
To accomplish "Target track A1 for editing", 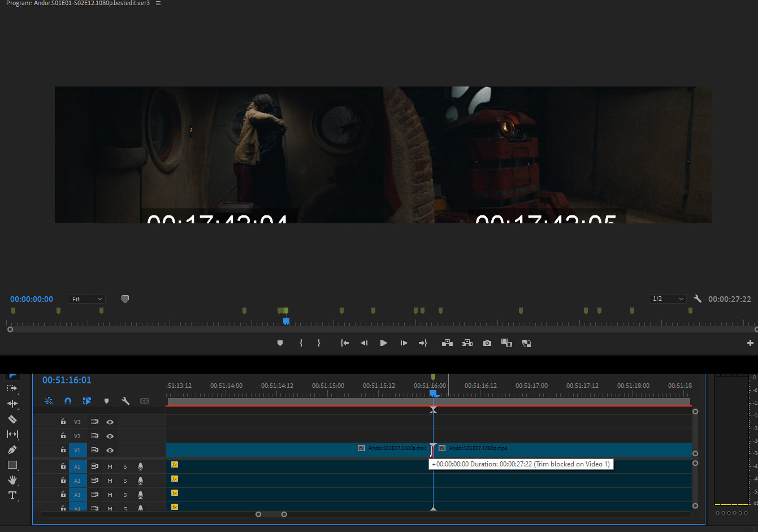I will coord(77,466).
